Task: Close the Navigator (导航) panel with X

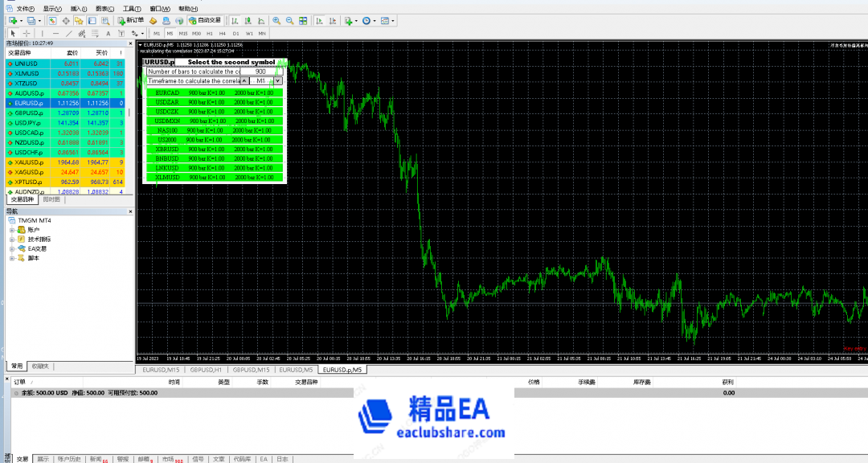Action: (130, 211)
